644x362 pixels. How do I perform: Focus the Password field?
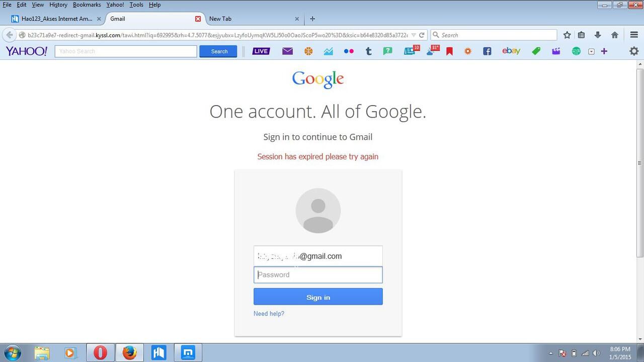(x=318, y=275)
